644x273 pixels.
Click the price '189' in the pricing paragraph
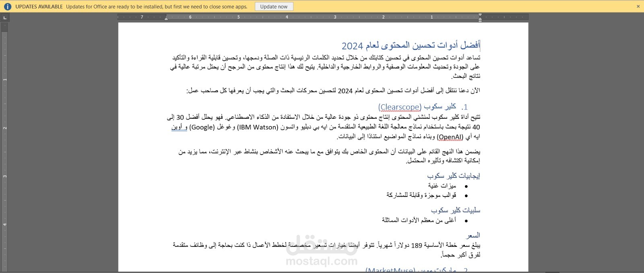coord(417,245)
